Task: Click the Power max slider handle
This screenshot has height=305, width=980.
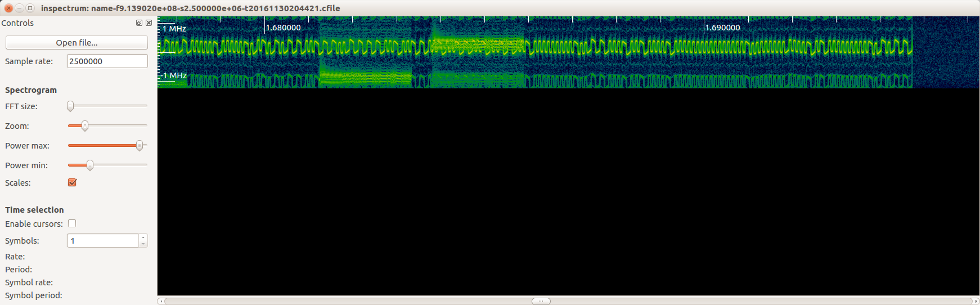Action: coord(140,145)
